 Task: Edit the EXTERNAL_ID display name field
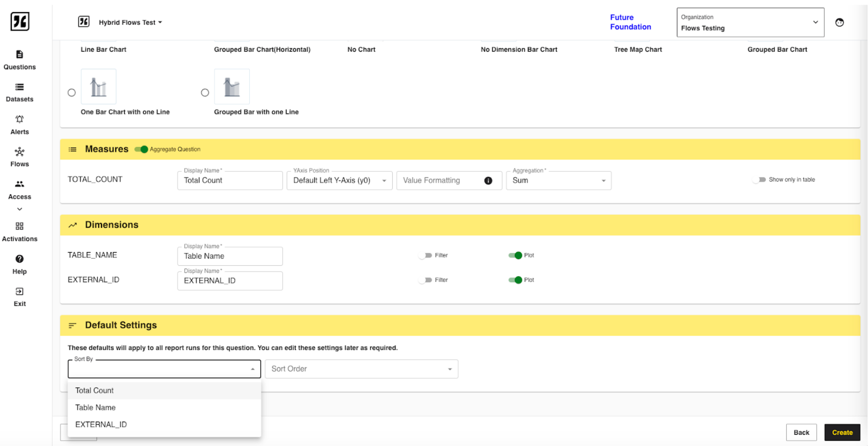[230, 281]
